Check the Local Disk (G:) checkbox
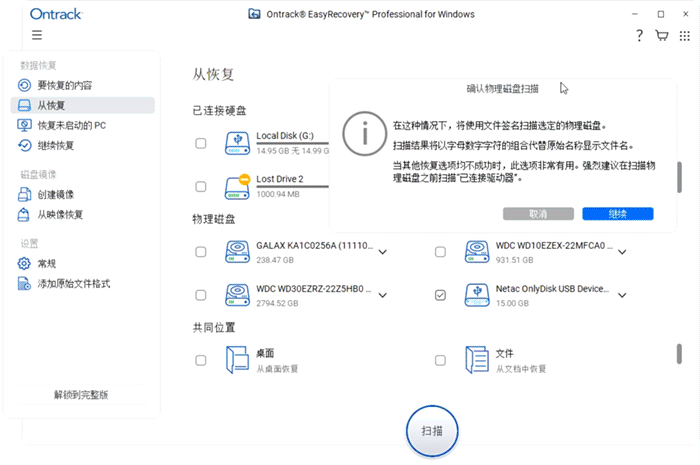Image resolution: width=700 pixels, height=465 pixels. coord(201,143)
